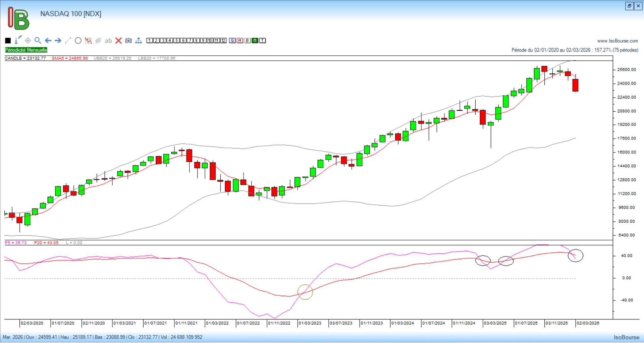This screenshot has width=644, height=343.
Task: Select the T periodicity box
Action: click(263, 41)
